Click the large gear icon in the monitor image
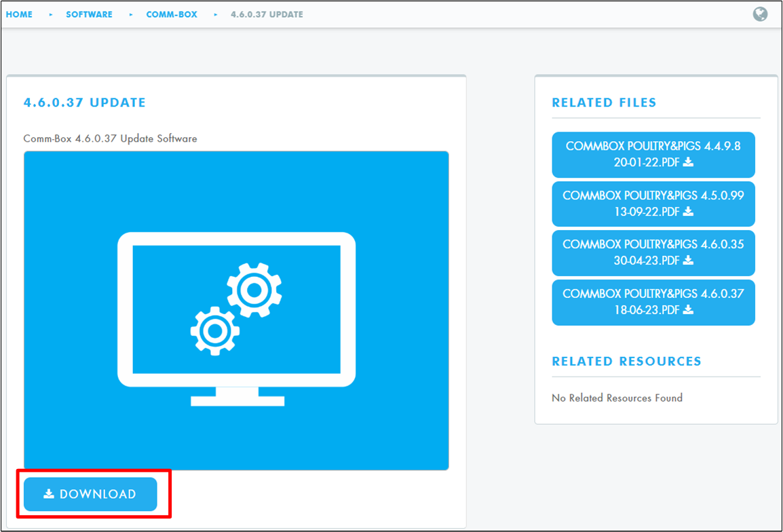 point(254,290)
